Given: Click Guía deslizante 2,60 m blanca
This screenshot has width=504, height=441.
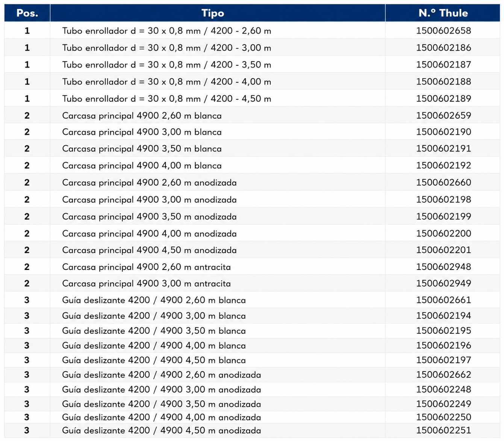Looking at the screenshot, I should pos(154,300).
